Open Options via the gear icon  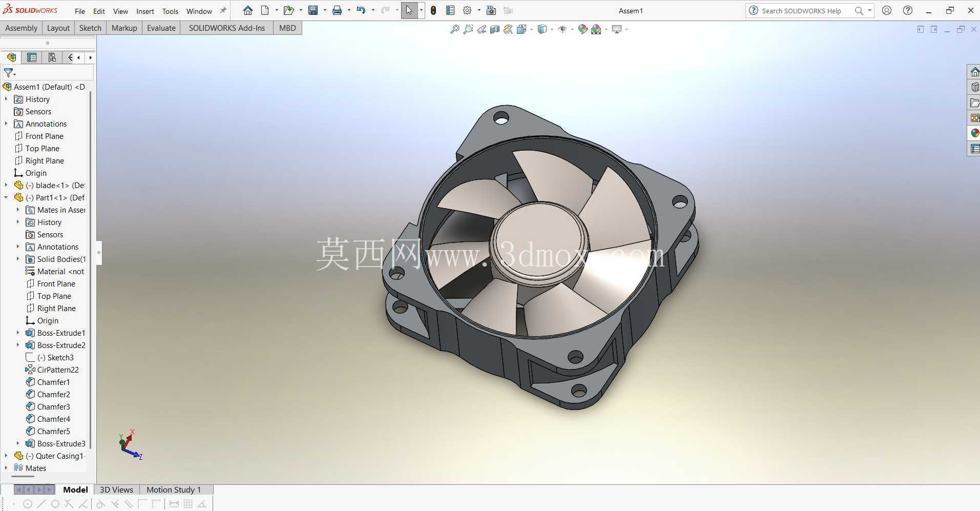pyautogui.click(x=467, y=10)
